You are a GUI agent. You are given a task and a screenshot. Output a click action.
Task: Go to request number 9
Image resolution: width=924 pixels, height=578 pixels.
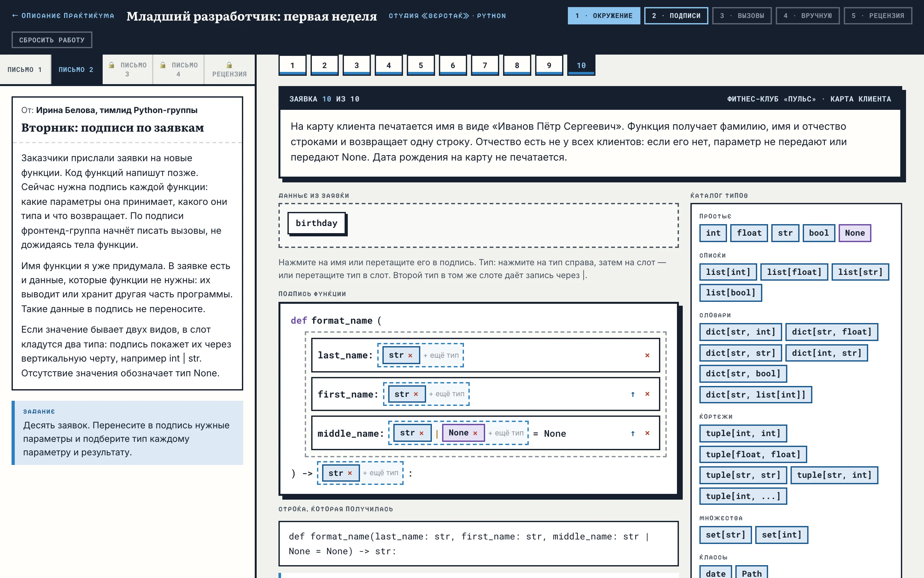[549, 65]
